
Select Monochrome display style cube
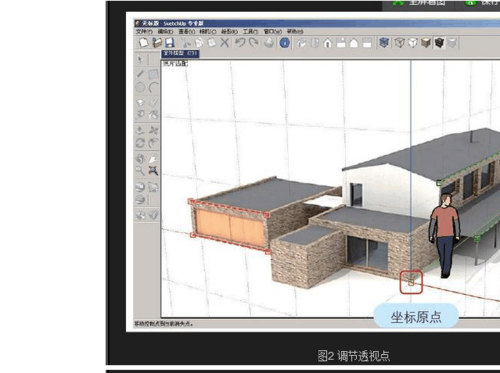click(452, 43)
